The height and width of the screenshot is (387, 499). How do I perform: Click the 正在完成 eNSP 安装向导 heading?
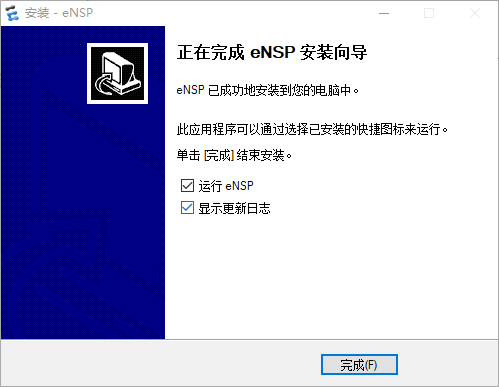click(x=272, y=52)
